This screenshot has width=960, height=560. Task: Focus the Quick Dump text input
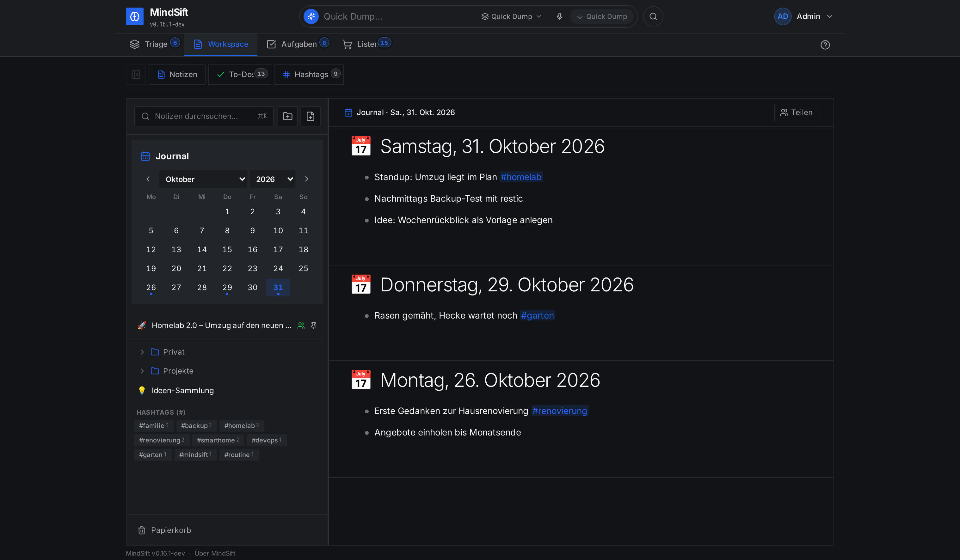398,16
